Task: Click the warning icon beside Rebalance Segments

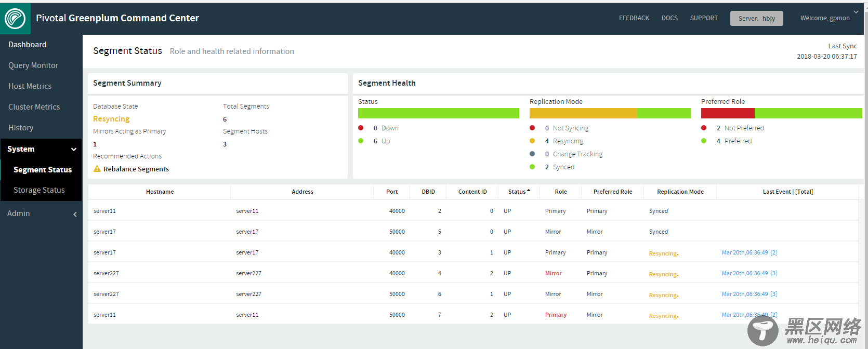Action: (97, 169)
